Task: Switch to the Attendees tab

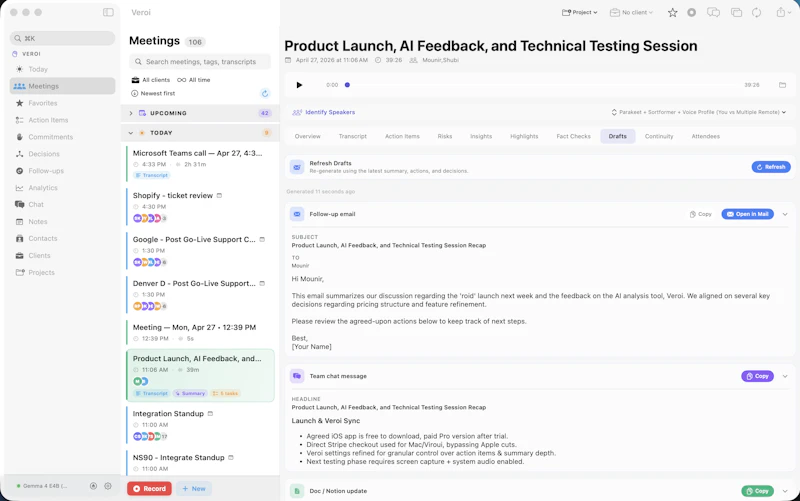Action: pyautogui.click(x=706, y=136)
